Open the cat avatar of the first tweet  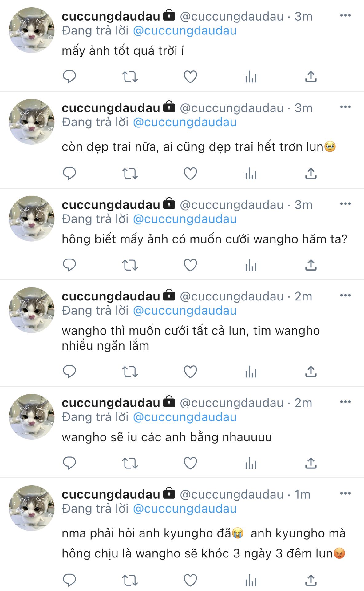[32, 30]
